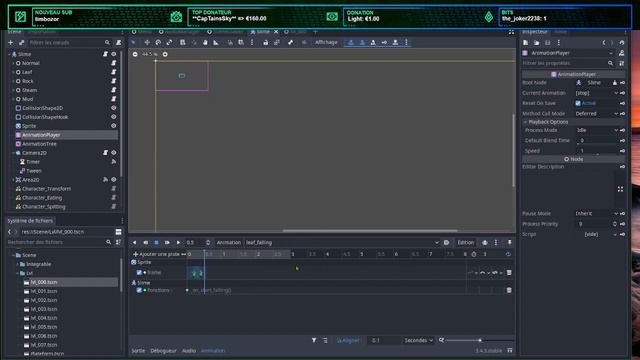This screenshot has height=360, width=640.
Task: Uncheck the Reset On Save Activé checkbox
Action: point(578,103)
